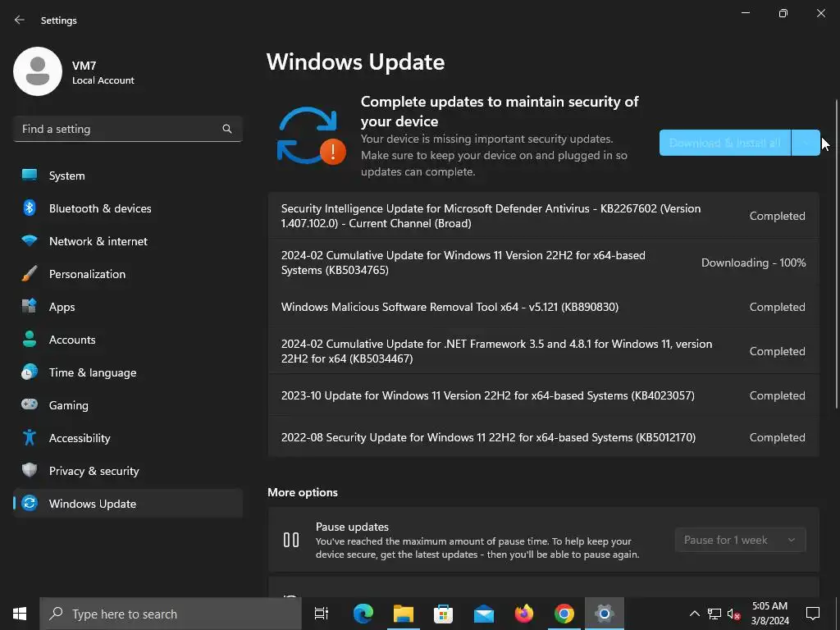The height and width of the screenshot is (630, 840).
Task: Click the magnifier icon in Find a setting
Action: 227,129
